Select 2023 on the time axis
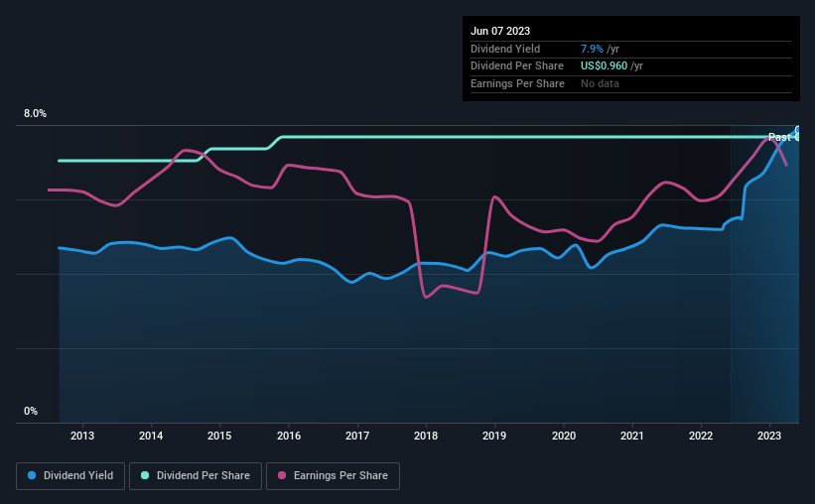The height and width of the screenshot is (504, 815). coord(769,436)
